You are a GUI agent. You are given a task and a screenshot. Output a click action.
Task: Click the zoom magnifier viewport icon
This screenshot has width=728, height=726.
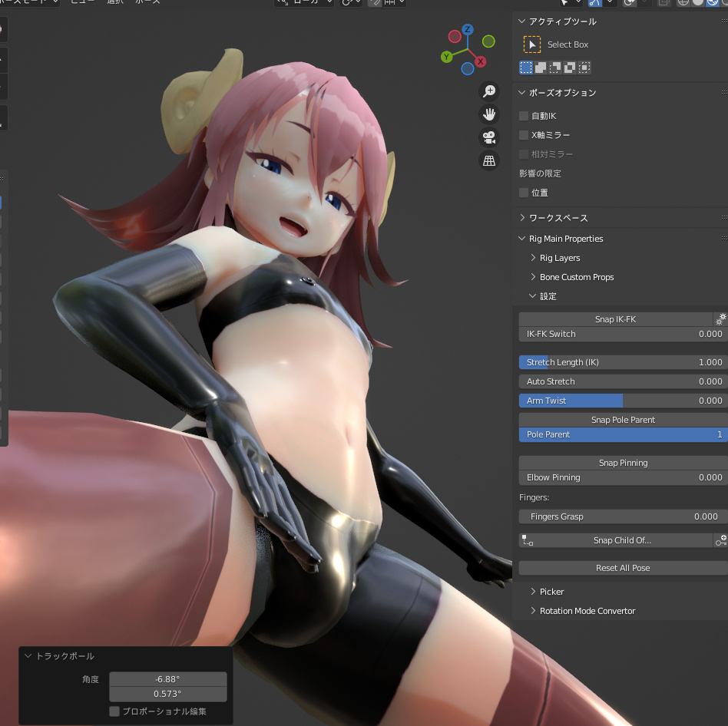coord(489,91)
